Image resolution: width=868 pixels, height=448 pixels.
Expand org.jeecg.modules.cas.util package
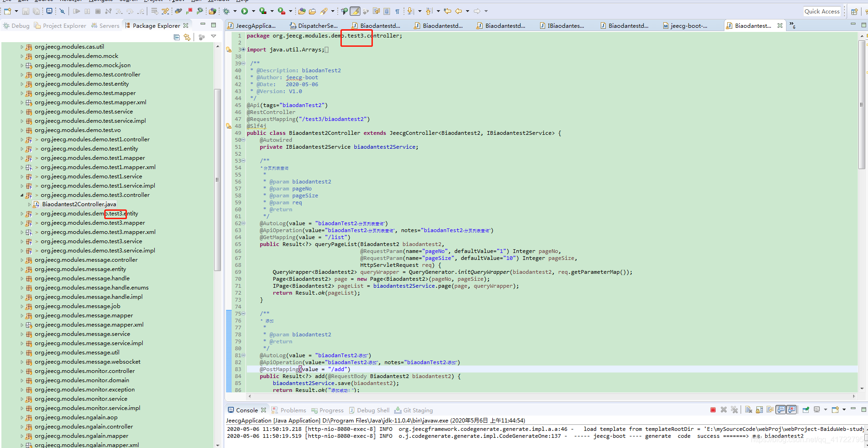pyautogui.click(x=22, y=47)
